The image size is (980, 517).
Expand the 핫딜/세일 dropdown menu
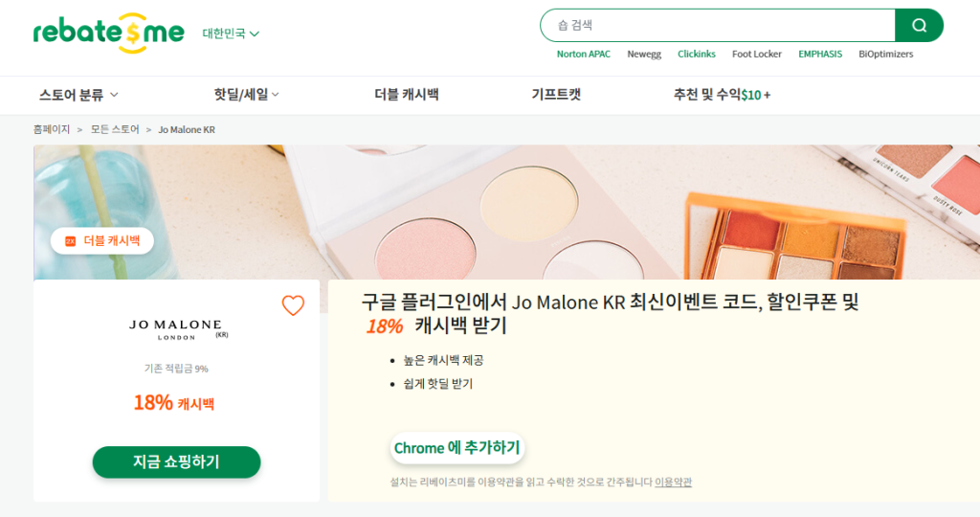(x=246, y=95)
